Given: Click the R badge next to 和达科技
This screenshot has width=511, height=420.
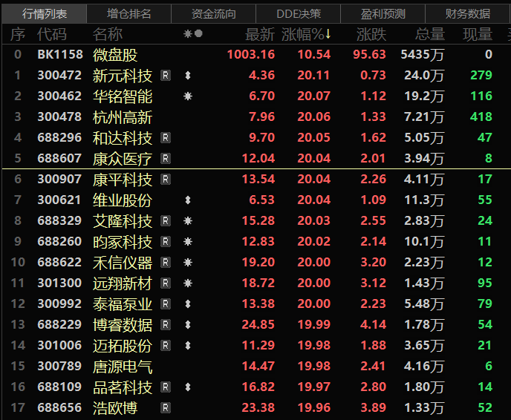Looking at the screenshot, I should (x=166, y=138).
